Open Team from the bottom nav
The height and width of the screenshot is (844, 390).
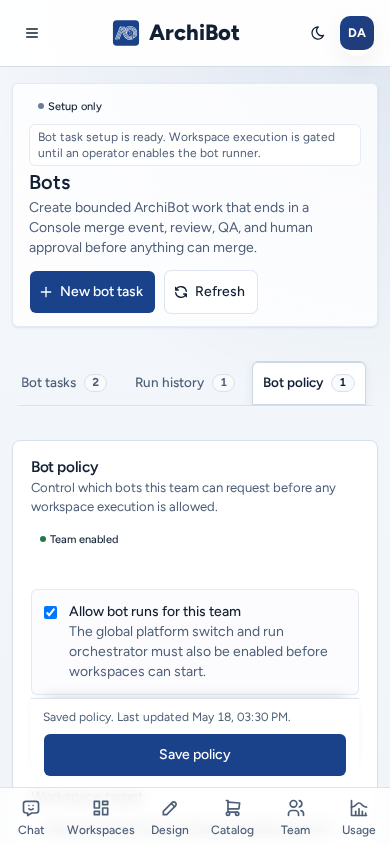(295, 817)
